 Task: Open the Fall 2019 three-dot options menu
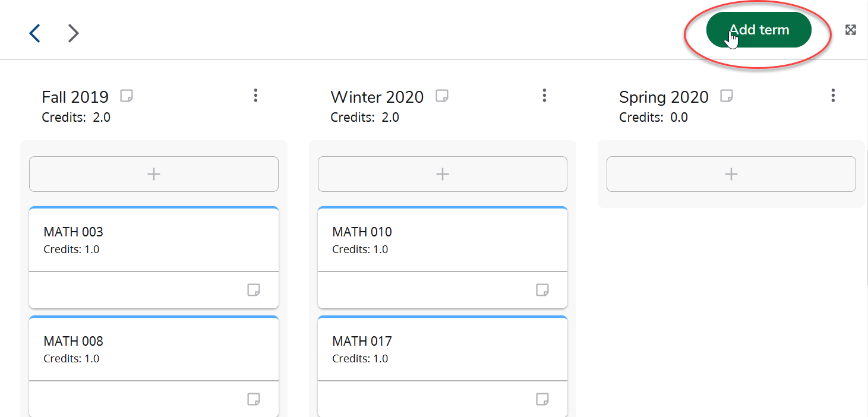[x=255, y=96]
